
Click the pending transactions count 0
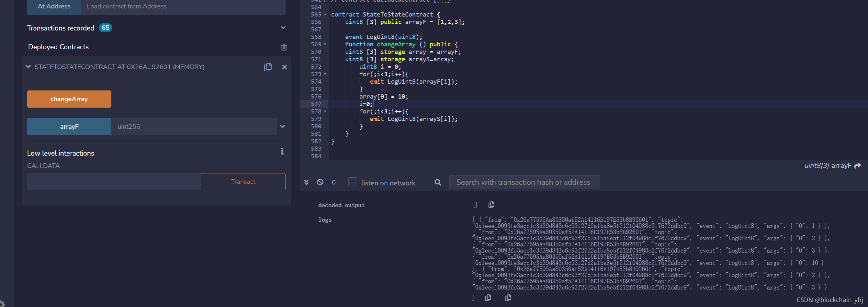pyautogui.click(x=333, y=182)
